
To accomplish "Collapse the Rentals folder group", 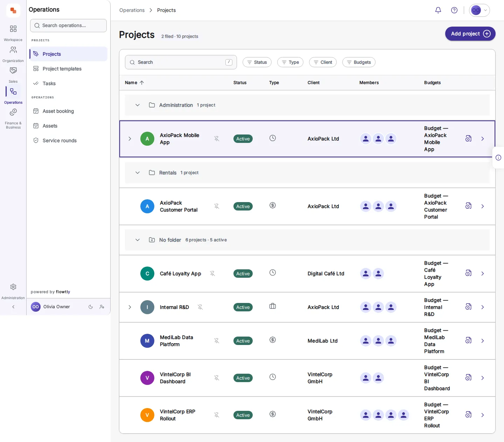I will tap(138, 173).
